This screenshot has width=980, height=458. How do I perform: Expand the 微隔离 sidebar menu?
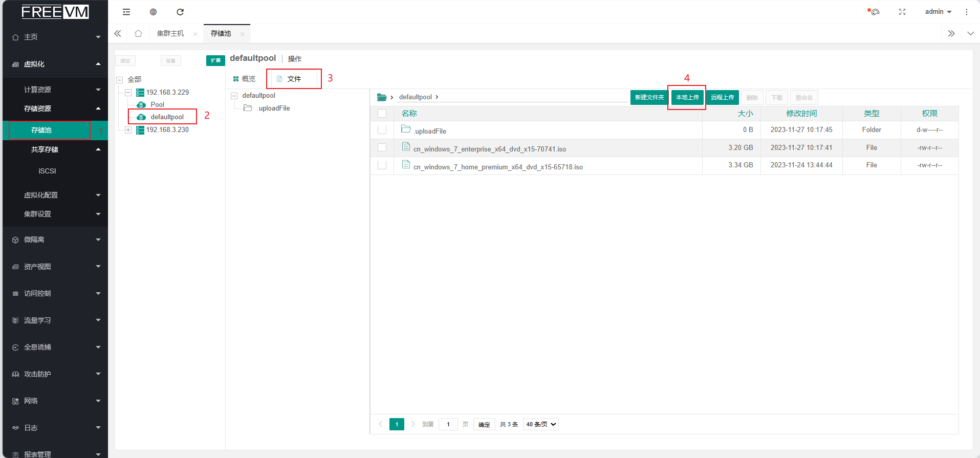tap(55, 239)
